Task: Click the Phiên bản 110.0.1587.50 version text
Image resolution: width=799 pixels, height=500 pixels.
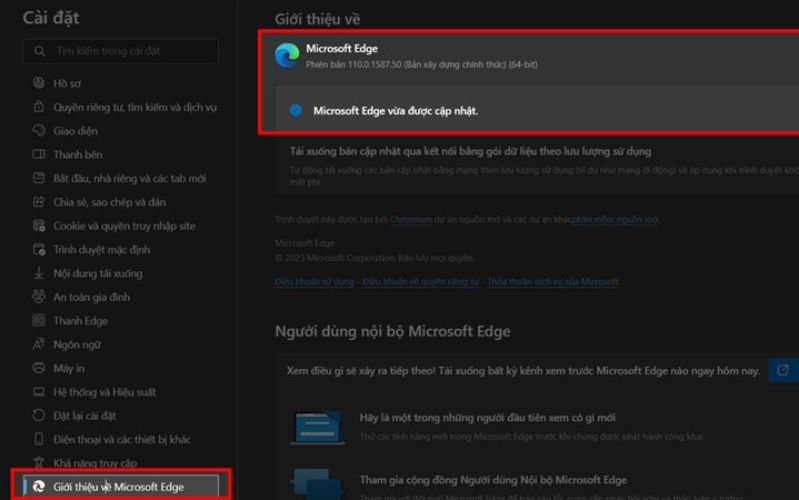Action: coord(421,65)
